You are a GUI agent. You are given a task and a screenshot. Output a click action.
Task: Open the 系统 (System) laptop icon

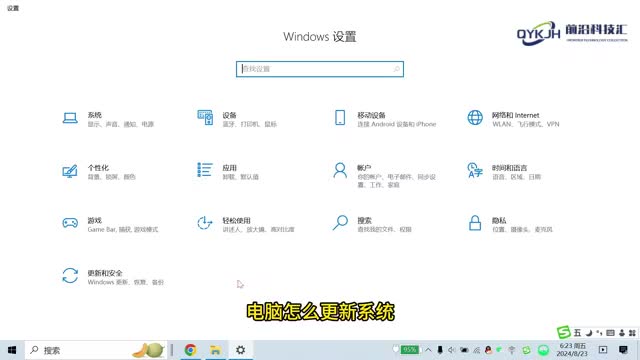pyautogui.click(x=70, y=118)
